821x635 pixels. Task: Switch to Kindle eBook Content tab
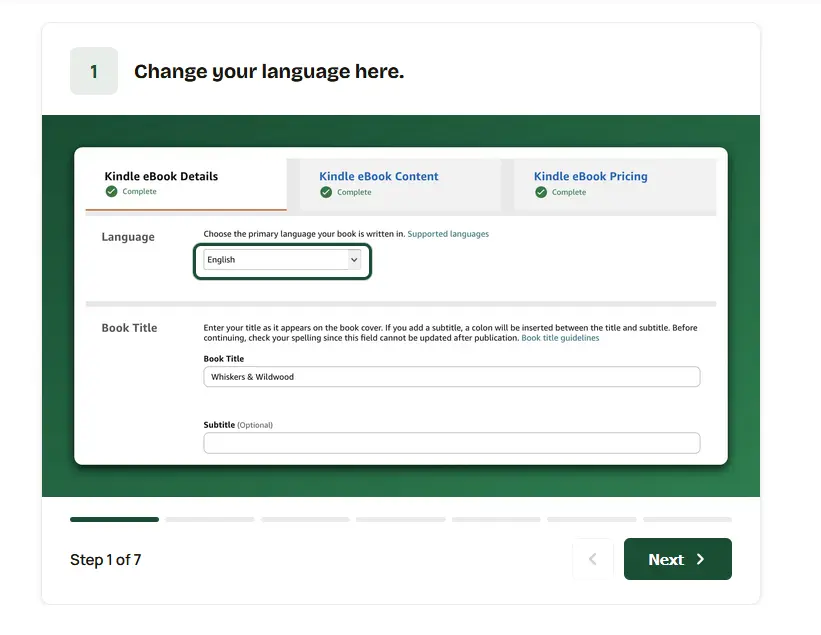[x=400, y=184]
